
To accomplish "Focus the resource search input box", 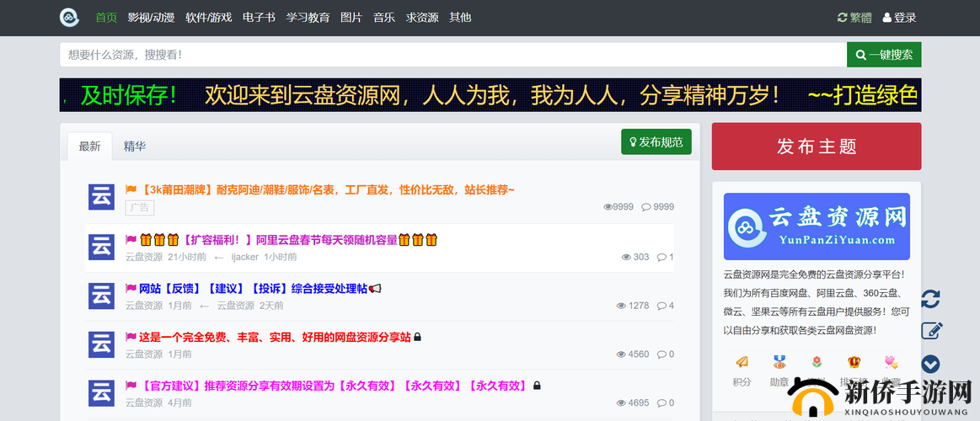I will 453,55.
